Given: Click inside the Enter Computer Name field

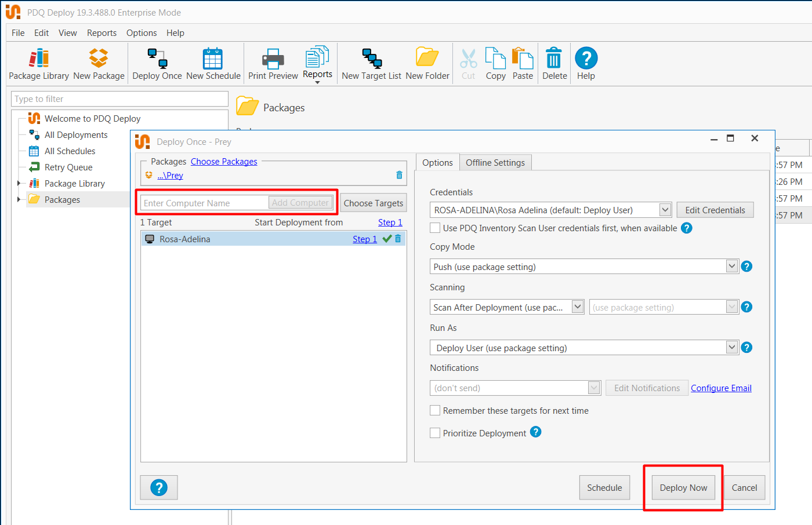Looking at the screenshot, I should pyautogui.click(x=203, y=202).
